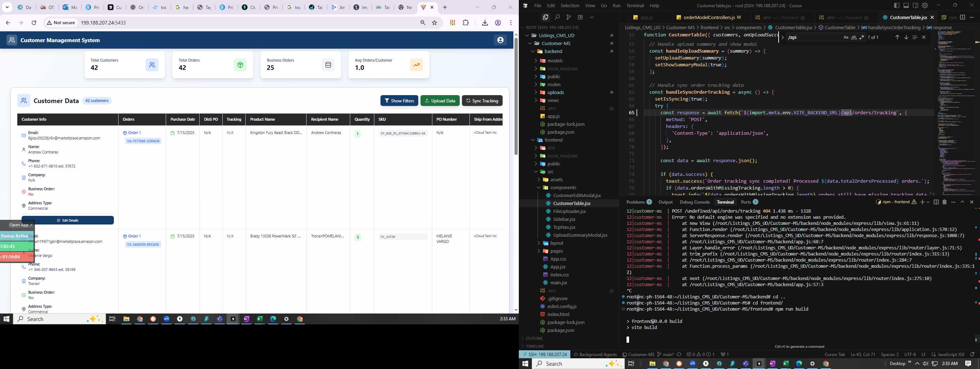Click Upload Data button
The height and width of the screenshot is (369, 980).
[x=440, y=101]
